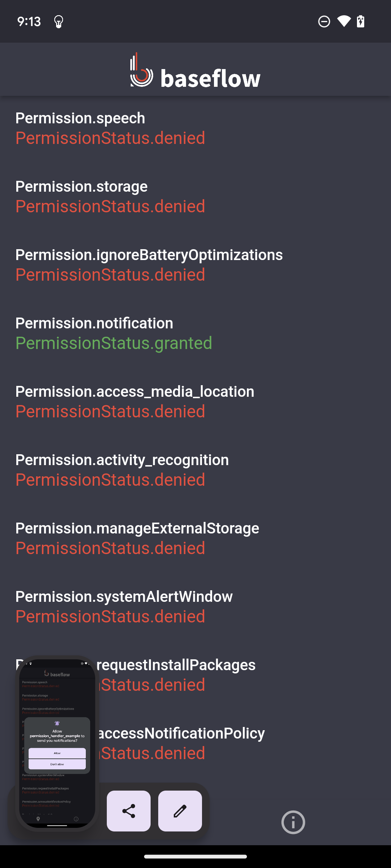391x868 pixels.
Task: Tap the Permission.access_media_location entry
Action: point(135,401)
